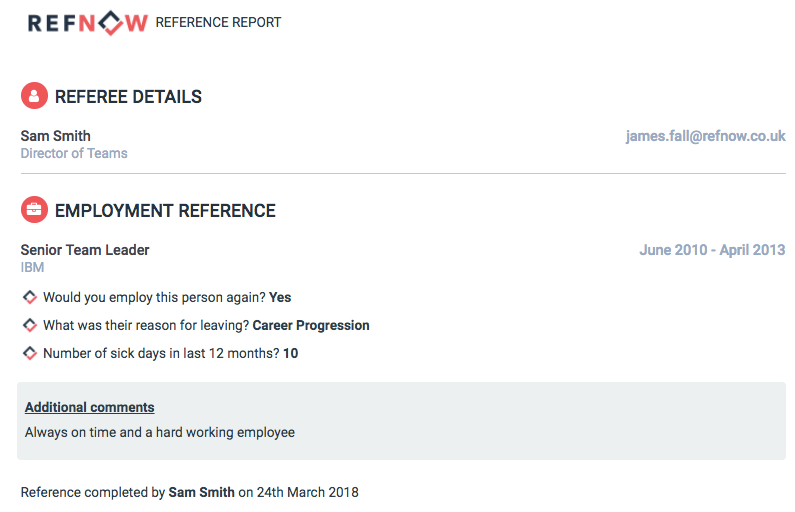Click the diamond bullet before the employ-again question

30,297
